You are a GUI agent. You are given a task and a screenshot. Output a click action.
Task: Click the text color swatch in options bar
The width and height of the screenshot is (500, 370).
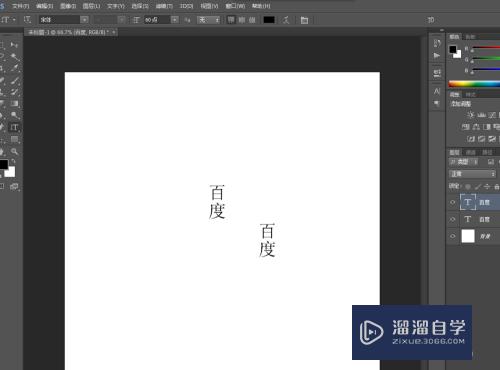click(x=269, y=20)
